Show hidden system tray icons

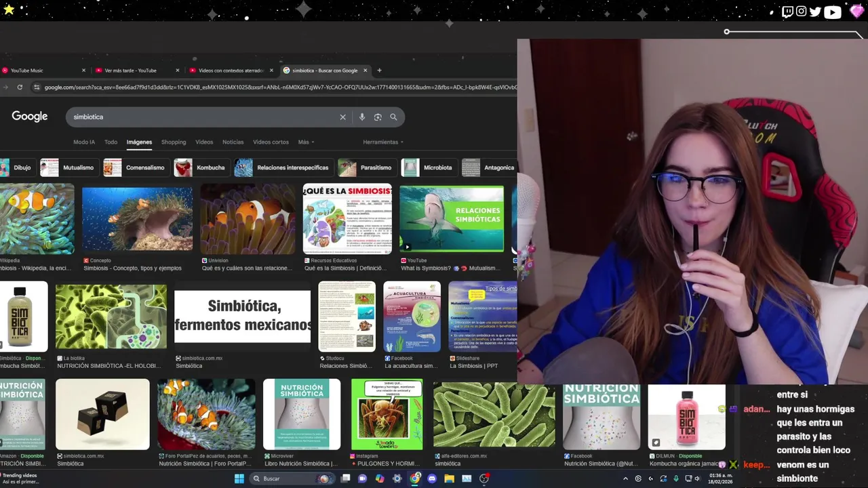click(625, 479)
